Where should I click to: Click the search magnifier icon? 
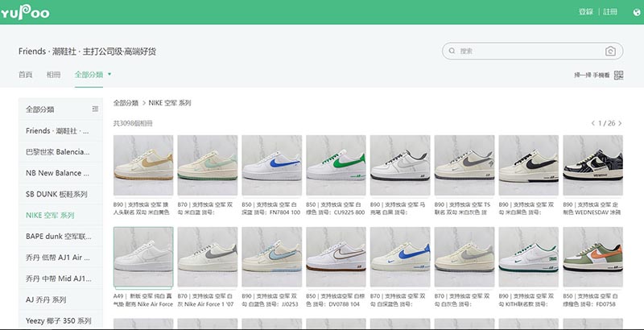[x=452, y=52]
